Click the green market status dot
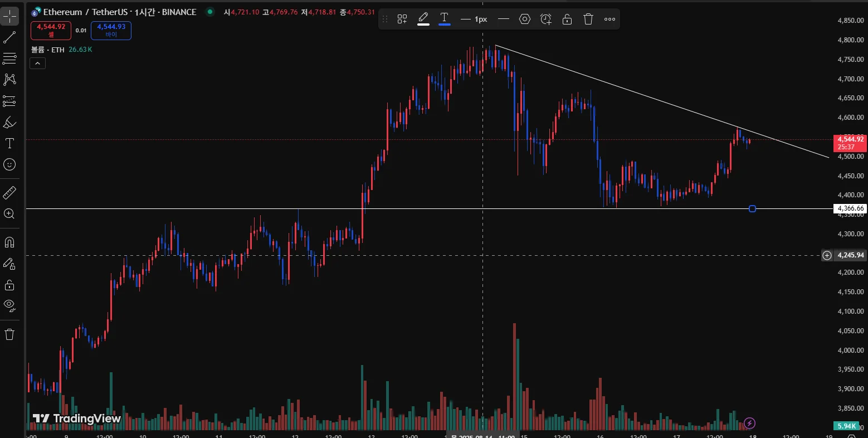Viewport: 868px width, 438px height. (x=209, y=12)
